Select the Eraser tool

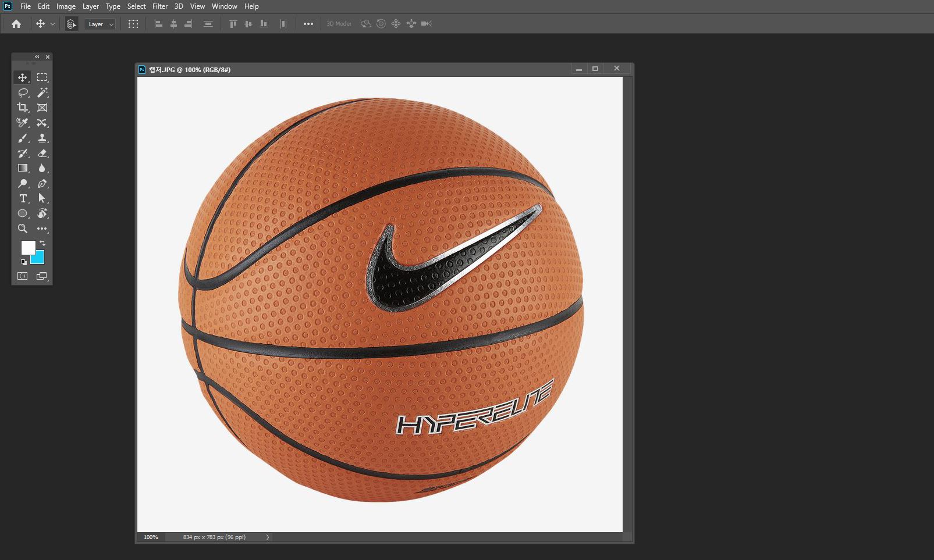point(42,153)
